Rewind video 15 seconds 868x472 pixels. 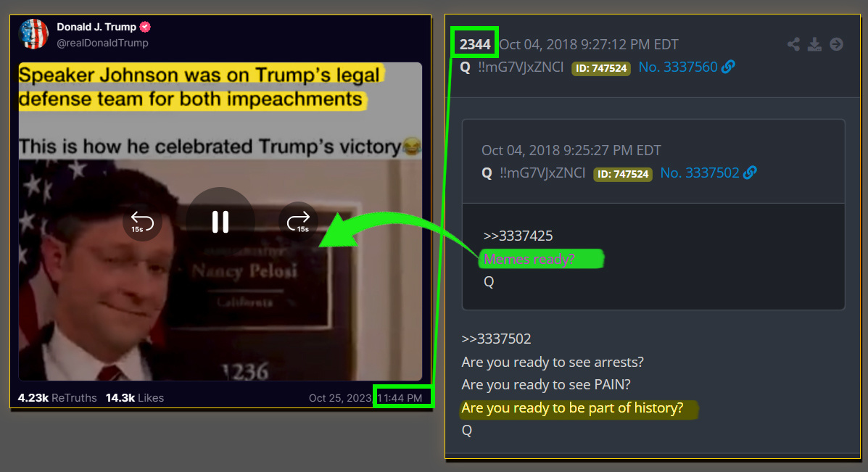[142, 222]
